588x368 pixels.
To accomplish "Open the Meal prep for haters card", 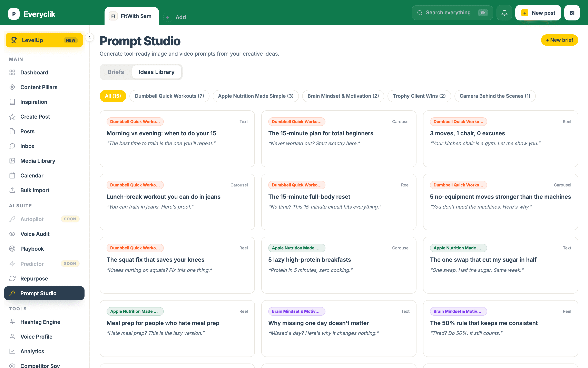I will (177, 329).
